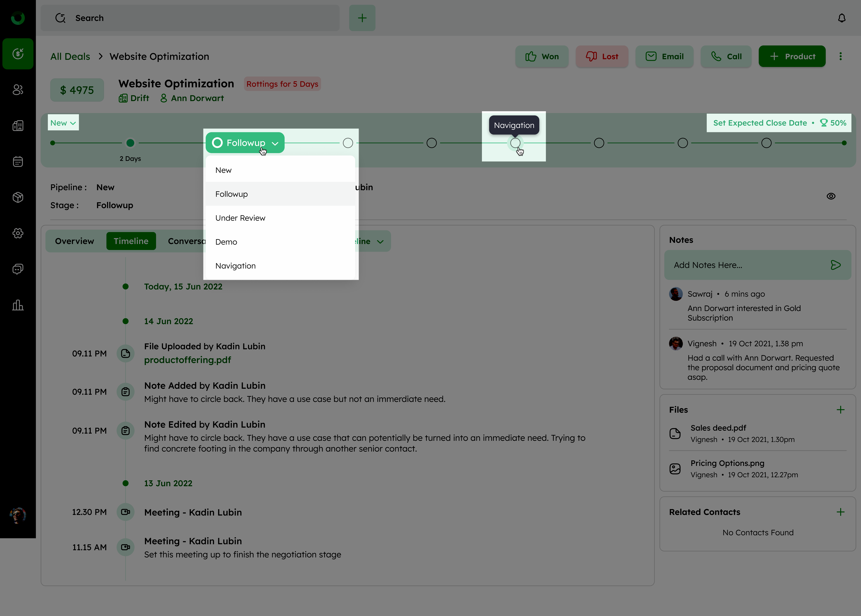The height and width of the screenshot is (616, 861).
Task: Click the Email button
Action: point(665,57)
